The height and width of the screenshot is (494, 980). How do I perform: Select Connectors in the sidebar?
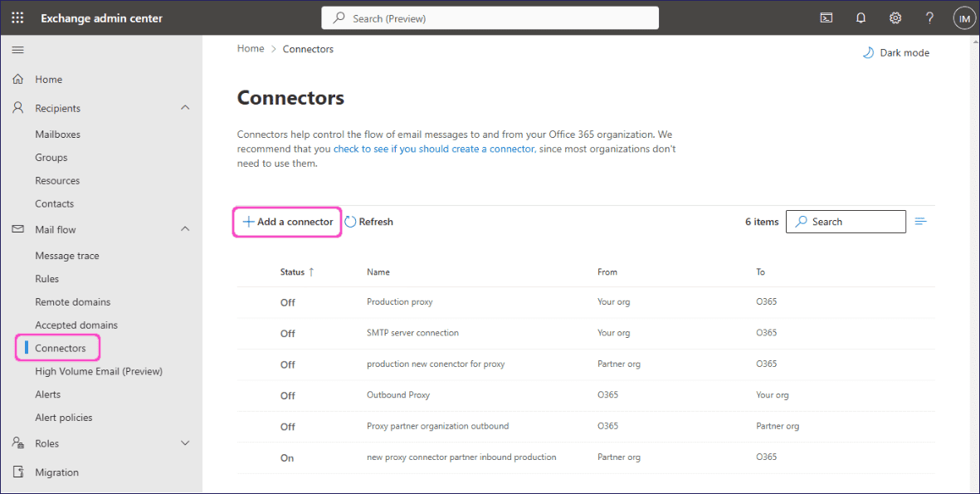[62, 348]
